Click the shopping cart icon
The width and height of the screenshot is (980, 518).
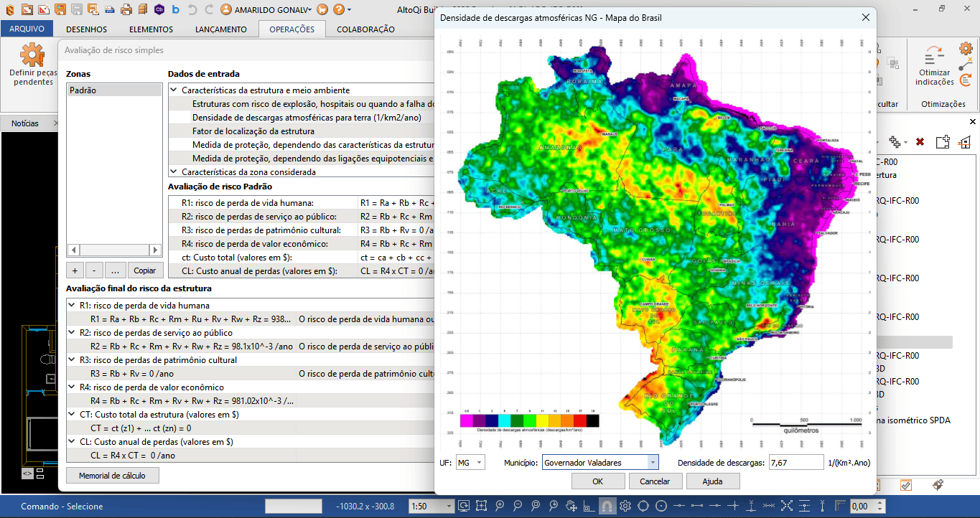tap(322, 10)
